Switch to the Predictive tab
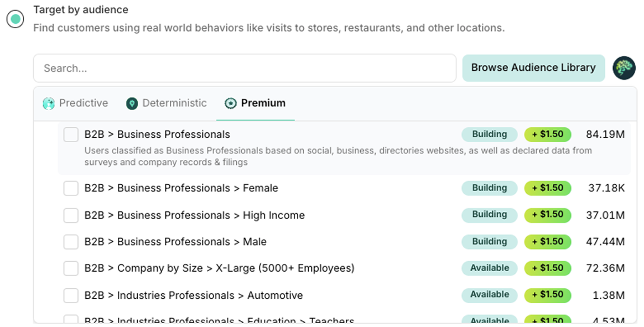Screen dimensions: 644x327 point(75,103)
